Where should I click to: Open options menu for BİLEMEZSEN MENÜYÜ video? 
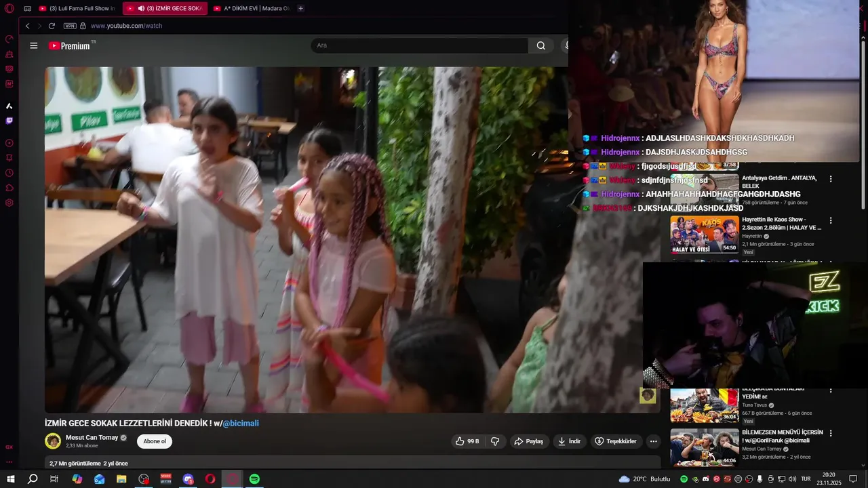[831, 433]
